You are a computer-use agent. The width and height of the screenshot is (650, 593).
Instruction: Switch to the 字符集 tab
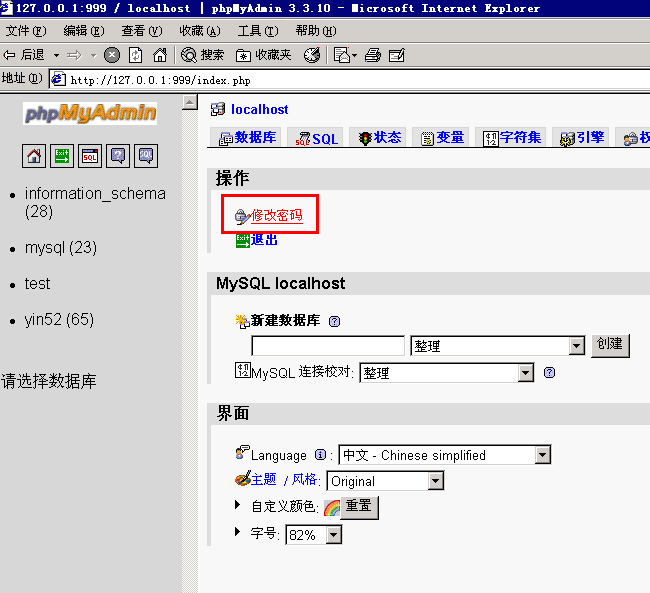(511, 137)
